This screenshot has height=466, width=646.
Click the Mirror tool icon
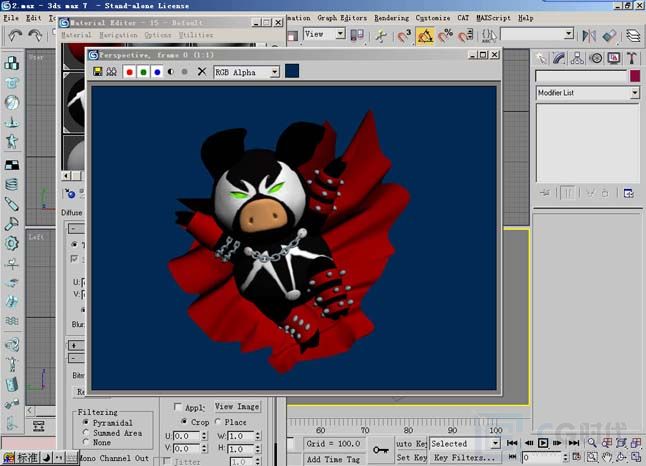(x=589, y=36)
